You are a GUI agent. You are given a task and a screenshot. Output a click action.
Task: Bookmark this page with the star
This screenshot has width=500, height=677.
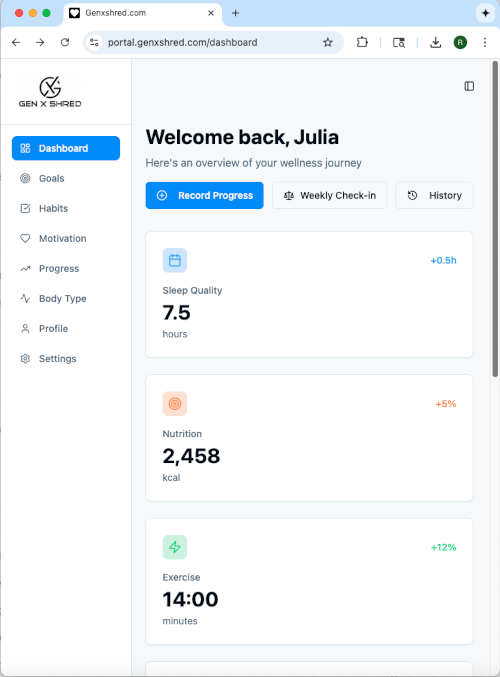tap(328, 42)
